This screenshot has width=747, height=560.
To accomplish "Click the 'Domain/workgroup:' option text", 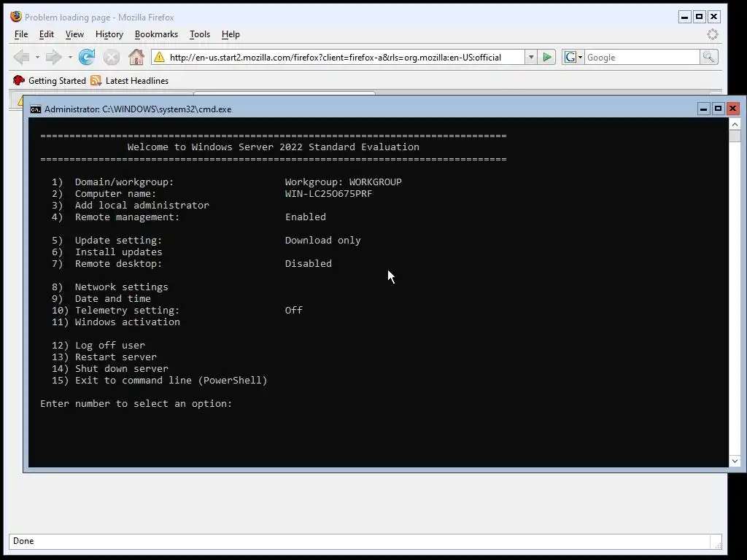I will click(x=124, y=182).
